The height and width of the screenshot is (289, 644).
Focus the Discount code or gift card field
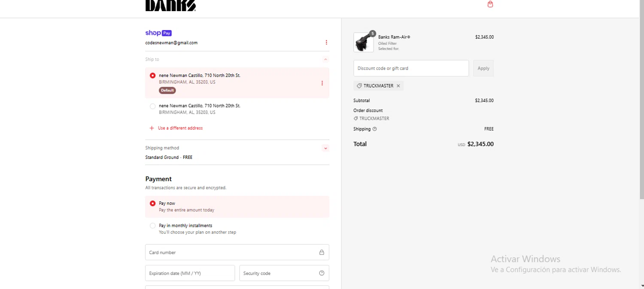(x=411, y=68)
